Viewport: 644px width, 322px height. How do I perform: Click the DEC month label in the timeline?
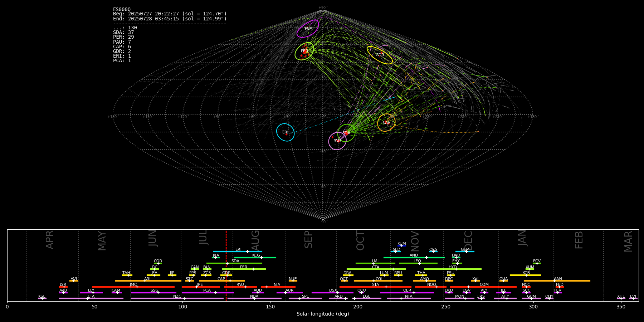[x=468, y=240]
